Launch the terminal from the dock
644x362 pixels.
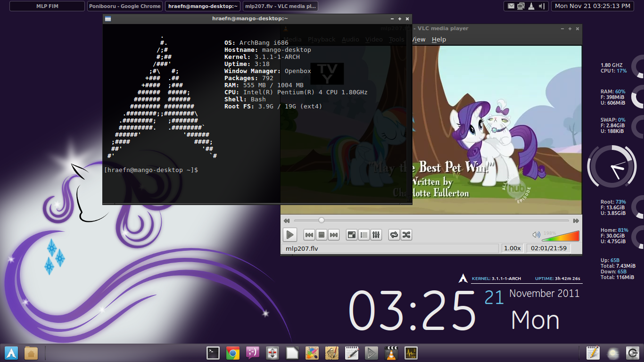coord(214,353)
